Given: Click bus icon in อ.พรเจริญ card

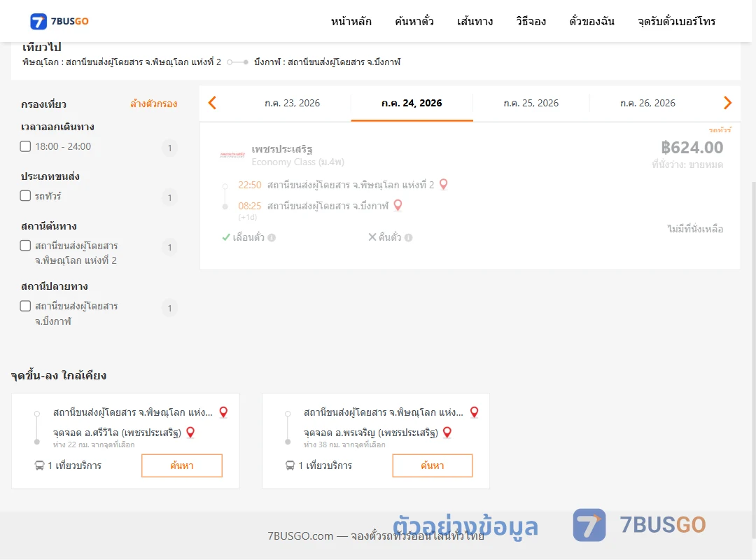Looking at the screenshot, I should click(290, 465).
